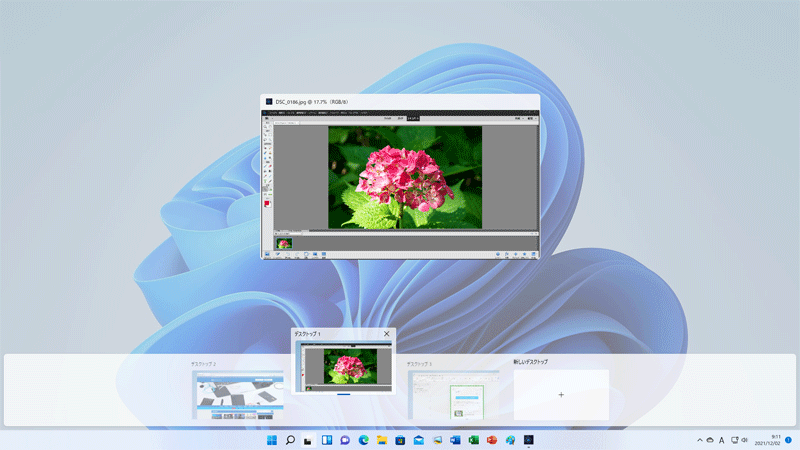Switch to the デスクトップ 3 thumbnail

(x=454, y=395)
